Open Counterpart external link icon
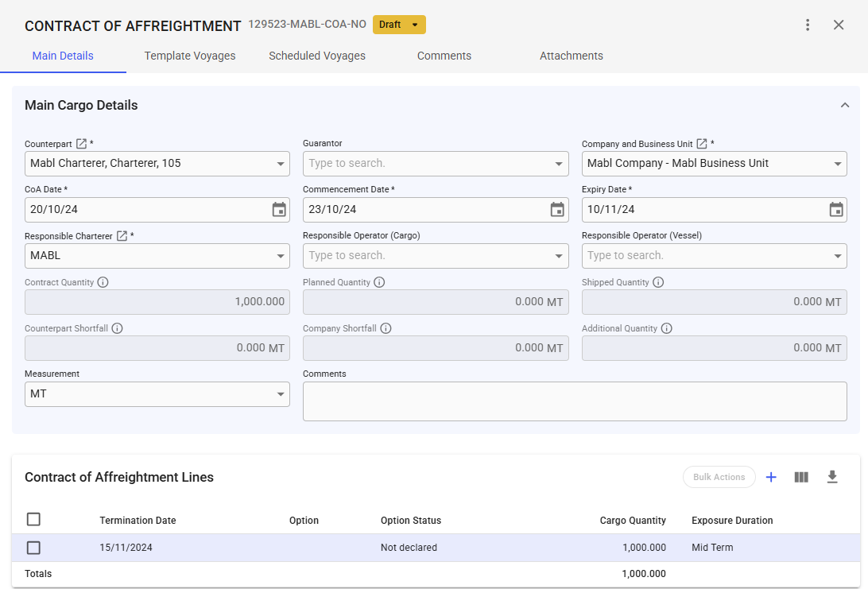 (81, 144)
